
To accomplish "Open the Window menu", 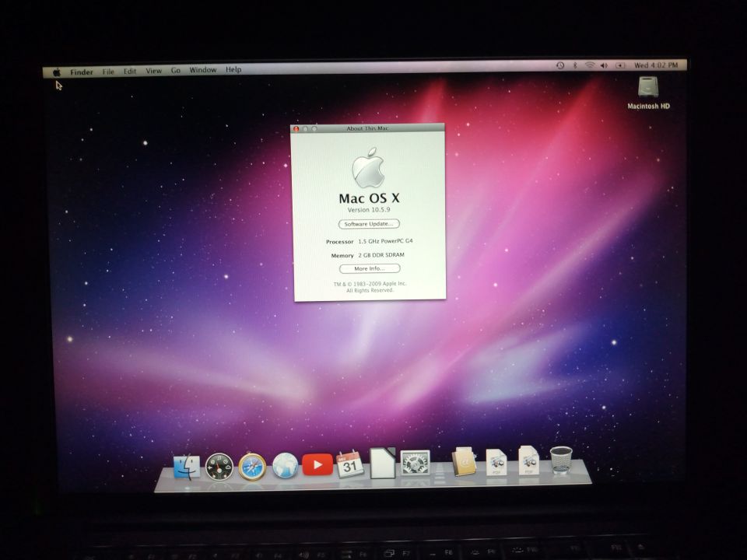I will coord(203,69).
